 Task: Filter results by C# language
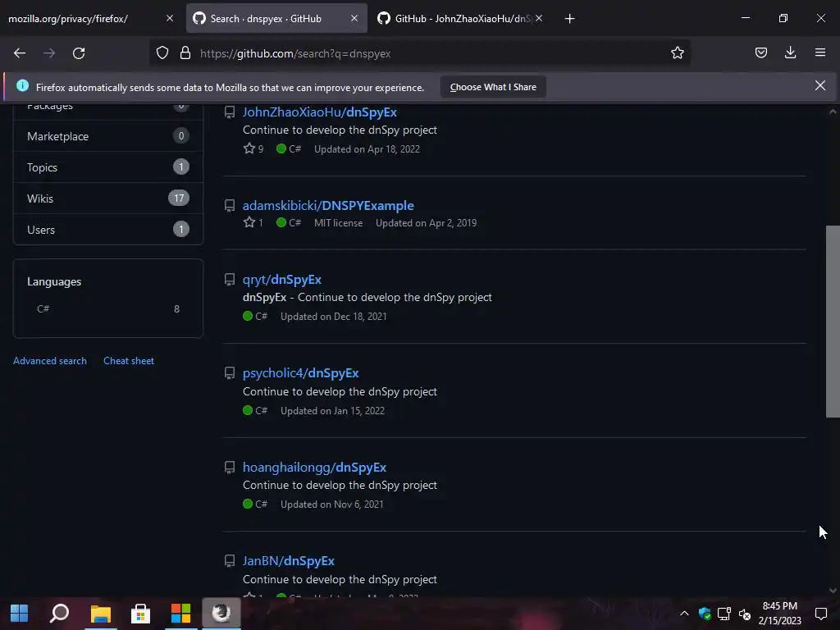point(108,308)
